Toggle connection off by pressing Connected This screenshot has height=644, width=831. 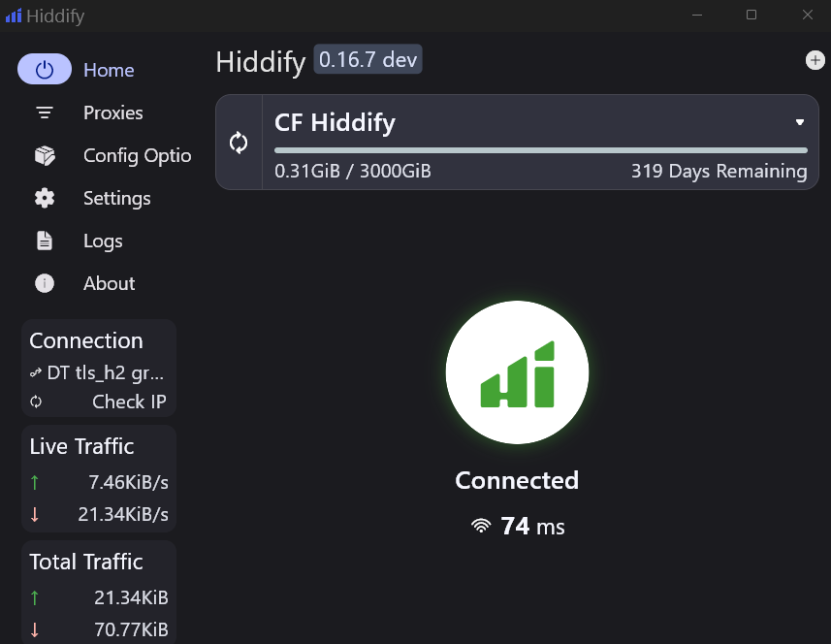click(517, 479)
